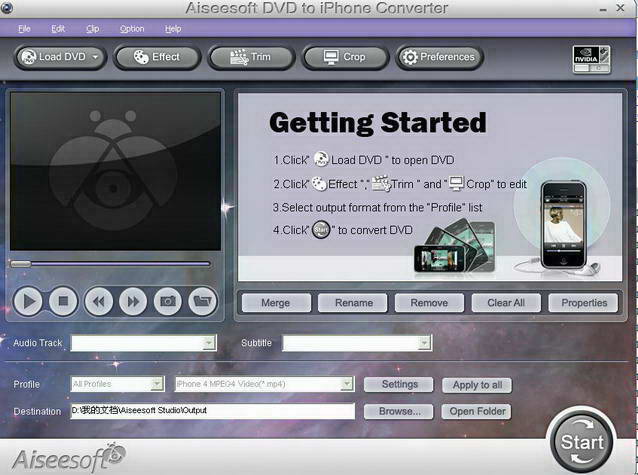The image size is (638, 475).
Task: Open the Edit menu
Action: coord(58,29)
